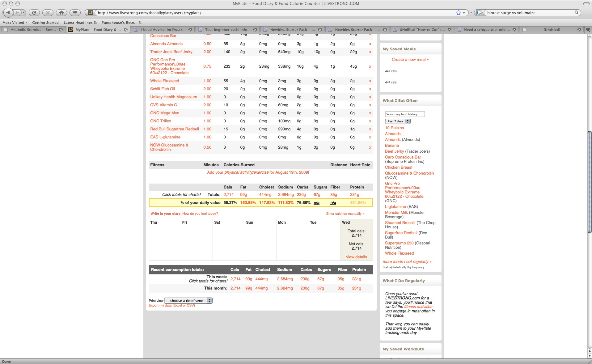This screenshot has height=364, width=592.
Task: Remove the Red Bull Sugarfree Redbull entry
Action: coord(370,129)
